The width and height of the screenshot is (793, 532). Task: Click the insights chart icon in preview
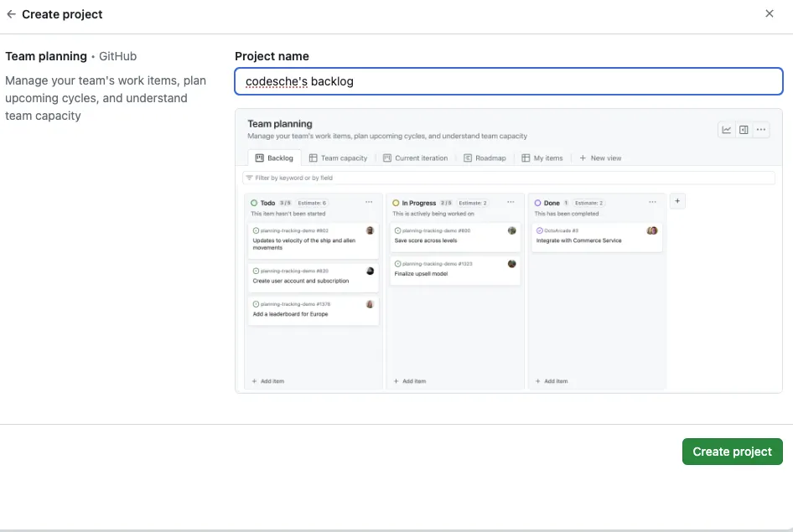(727, 130)
